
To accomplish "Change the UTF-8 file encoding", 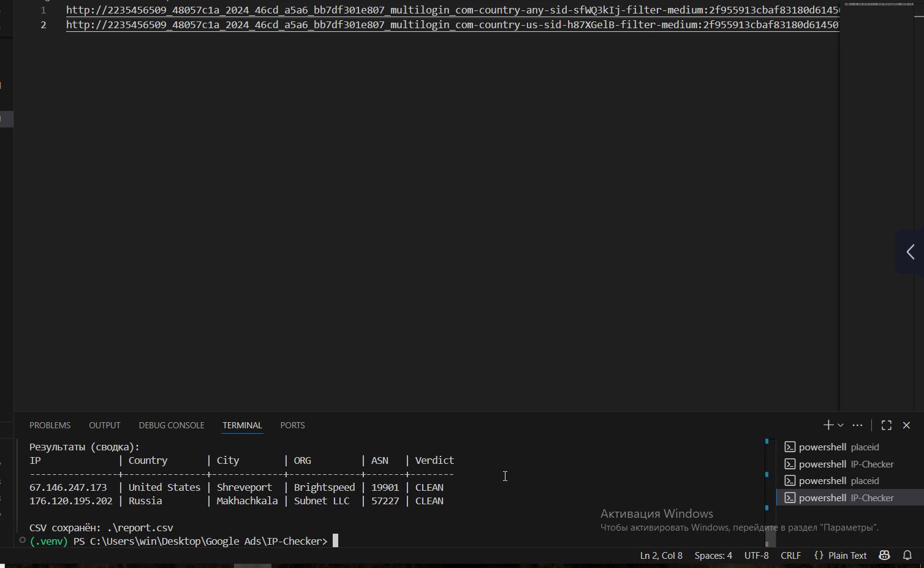I will [x=756, y=555].
